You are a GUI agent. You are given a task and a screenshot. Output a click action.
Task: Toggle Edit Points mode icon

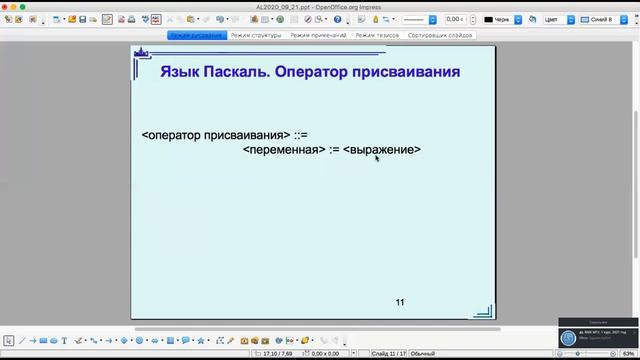[220, 340]
